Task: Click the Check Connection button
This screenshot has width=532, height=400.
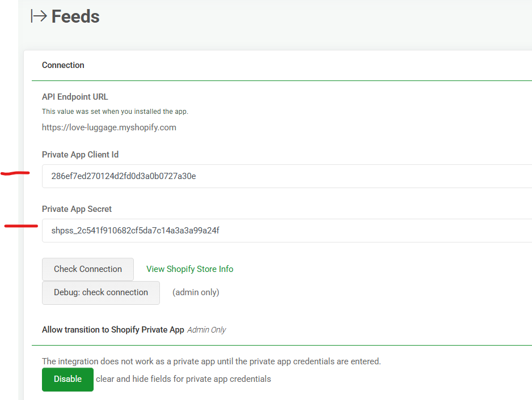Action: [x=88, y=269]
